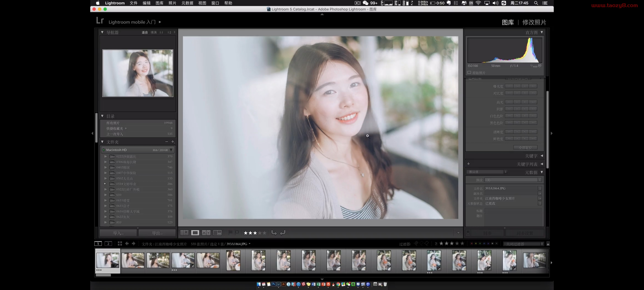Image resolution: width=644 pixels, height=290 pixels.
Task: Open filmstrip source path dropdown after 393A1864.JPG
Action: [x=250, y=244]
